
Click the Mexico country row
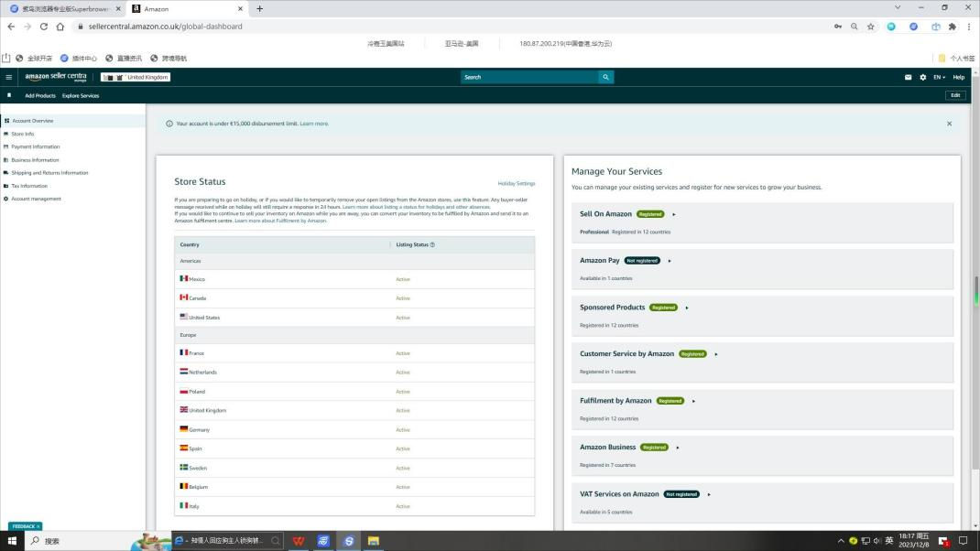coord(354,279)
